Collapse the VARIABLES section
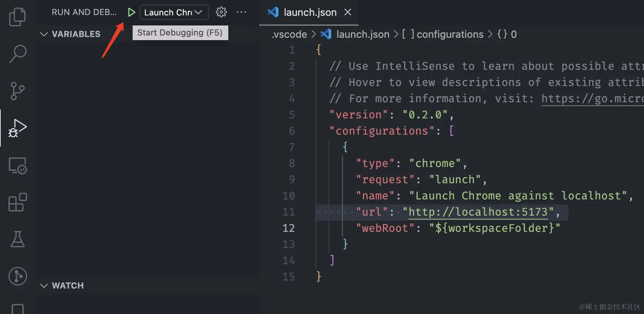The image size is (644, 314). (x=71, y=34)
